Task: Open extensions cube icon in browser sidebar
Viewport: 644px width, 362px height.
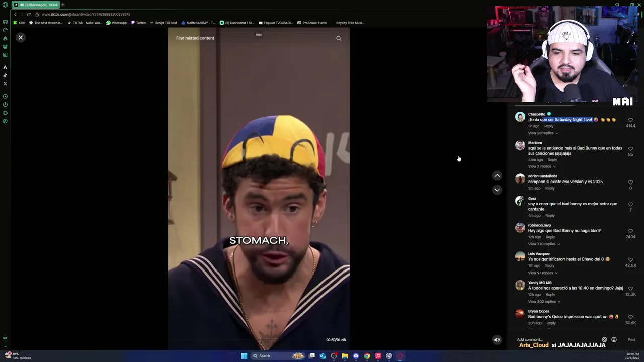Action: (5, 113)
